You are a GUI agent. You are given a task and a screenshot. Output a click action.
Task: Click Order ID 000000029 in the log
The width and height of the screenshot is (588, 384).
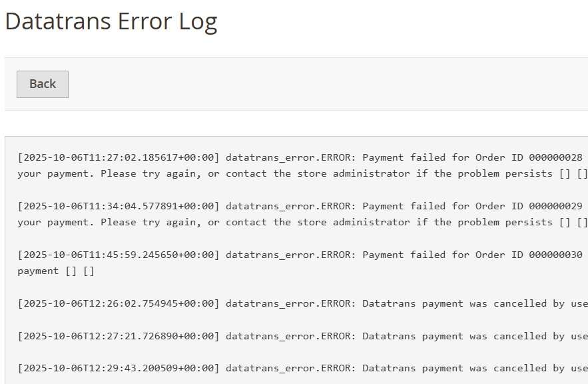coord(555,206)
